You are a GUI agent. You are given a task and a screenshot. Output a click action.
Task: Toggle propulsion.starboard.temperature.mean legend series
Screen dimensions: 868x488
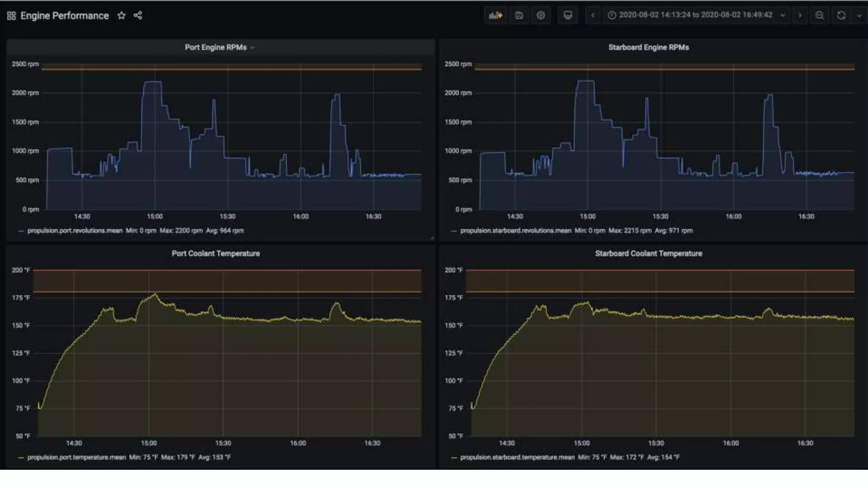(517, 457)
